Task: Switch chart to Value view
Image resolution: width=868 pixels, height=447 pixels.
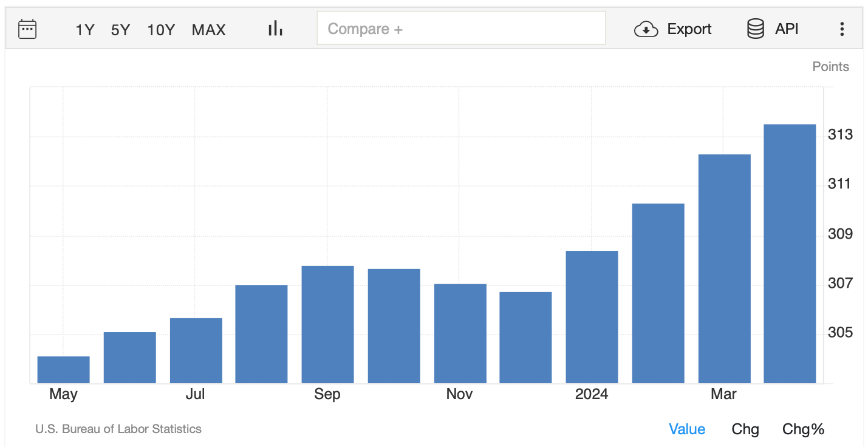Action: pos(687,429)
